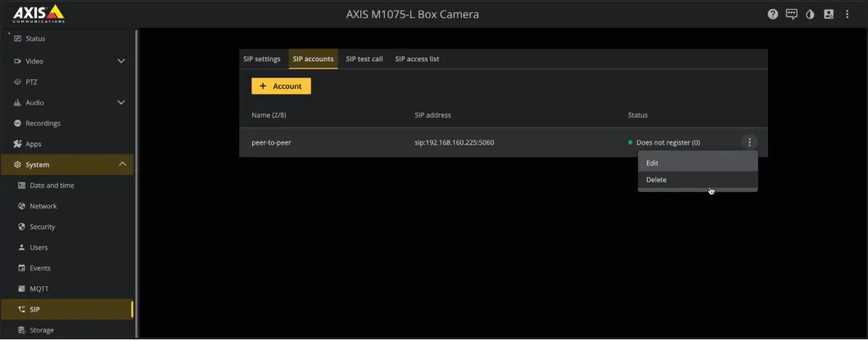The height and width of the screenshot is (341, 868).
Task: Collapse the System section chevron
Action: pos(122,164)
